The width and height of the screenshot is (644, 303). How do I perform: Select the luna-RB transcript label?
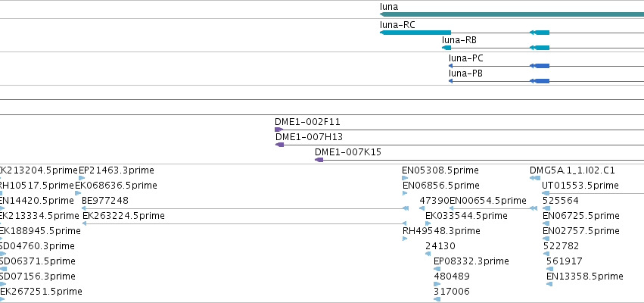click(x=459, y=40)
